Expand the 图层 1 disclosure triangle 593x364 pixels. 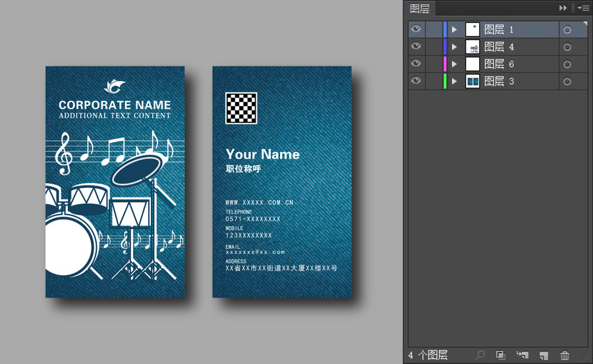[454, 30]
